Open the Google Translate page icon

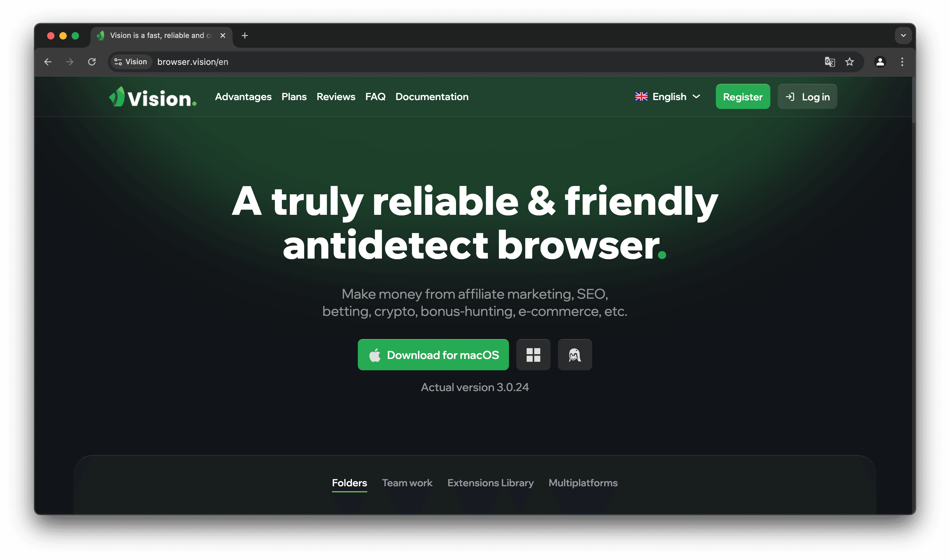pyautogui.click(x=830, y=62)
